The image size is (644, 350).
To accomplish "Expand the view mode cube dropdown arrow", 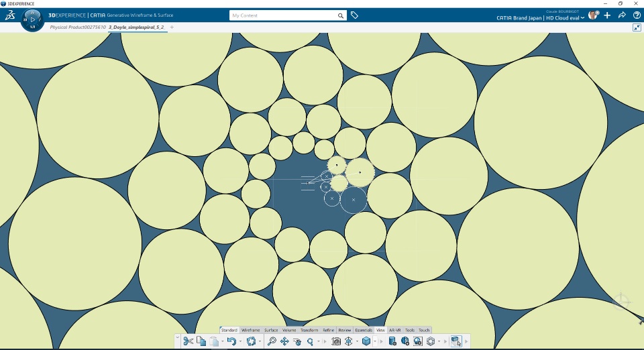I will pos(374,341).
